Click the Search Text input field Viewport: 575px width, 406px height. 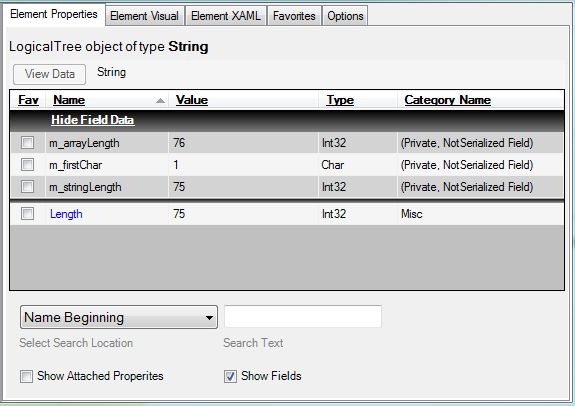303,316
